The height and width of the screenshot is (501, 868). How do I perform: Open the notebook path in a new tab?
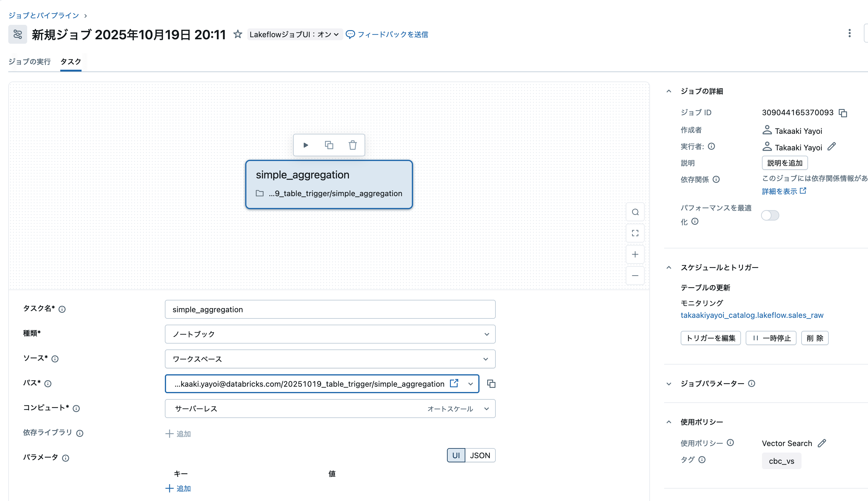(454, 383)
